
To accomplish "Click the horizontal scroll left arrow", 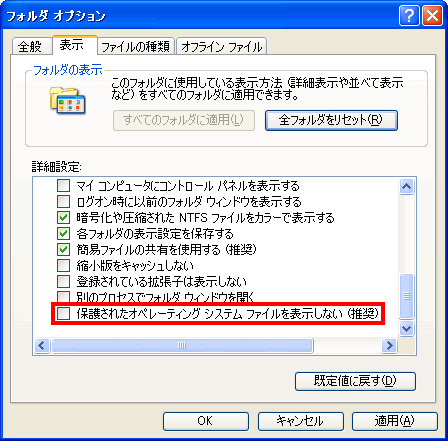I will [x=42, y=345].
